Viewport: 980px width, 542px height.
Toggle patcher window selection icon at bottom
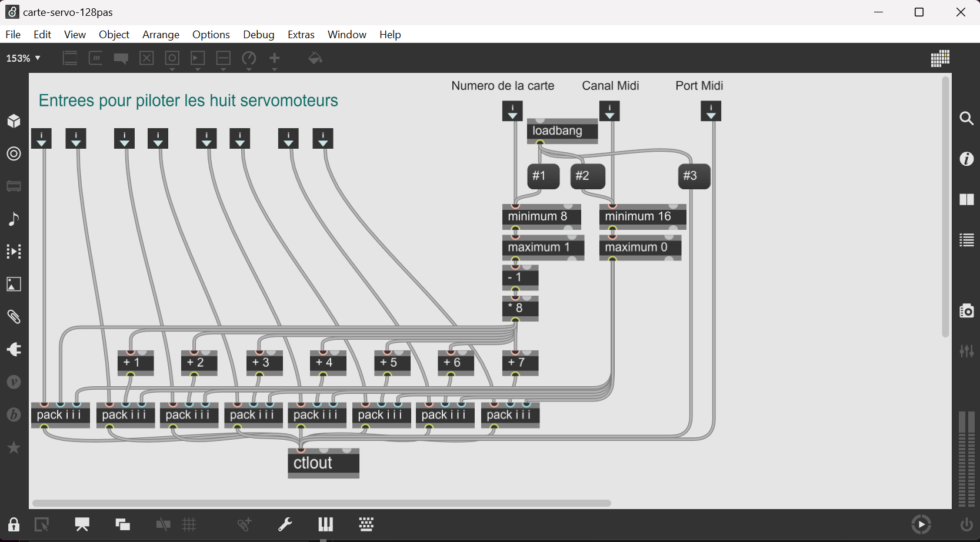[x=42, y=524]
